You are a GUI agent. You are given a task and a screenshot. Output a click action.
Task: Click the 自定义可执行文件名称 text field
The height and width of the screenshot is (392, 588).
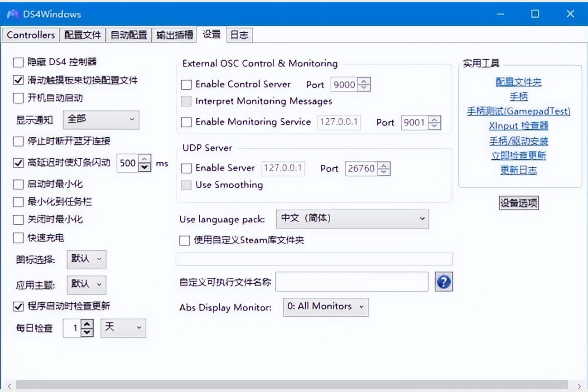click(x=352, y=282)
